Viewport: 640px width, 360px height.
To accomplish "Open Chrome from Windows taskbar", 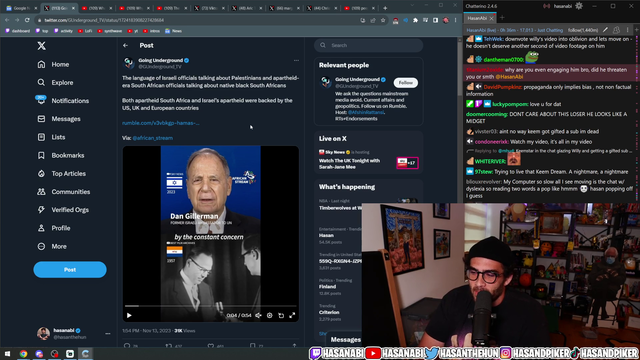I will [x=23, y=353].
